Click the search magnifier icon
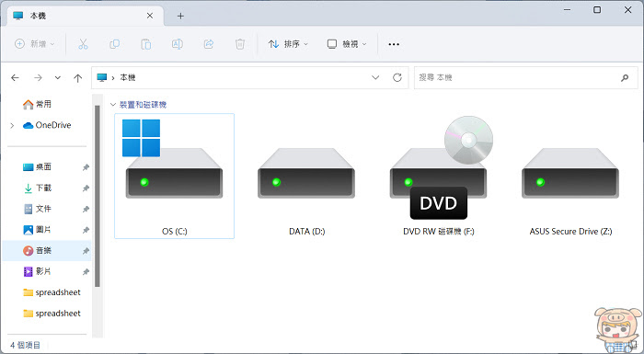The height and width of the screenshot is (354, 644). tap(625, 77)
